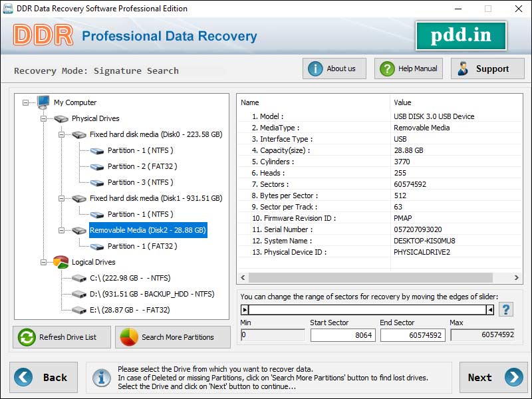Select logical drive E:\ (28.87 GB FAT32)
This screenshot has width=532, height=399.
click(x=130, y=310)
